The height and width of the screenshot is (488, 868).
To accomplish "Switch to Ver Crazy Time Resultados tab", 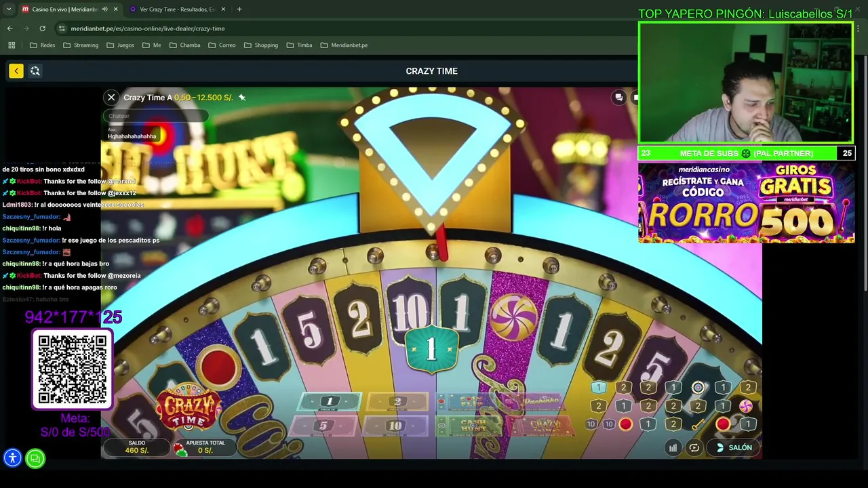I will click(177, 9).
